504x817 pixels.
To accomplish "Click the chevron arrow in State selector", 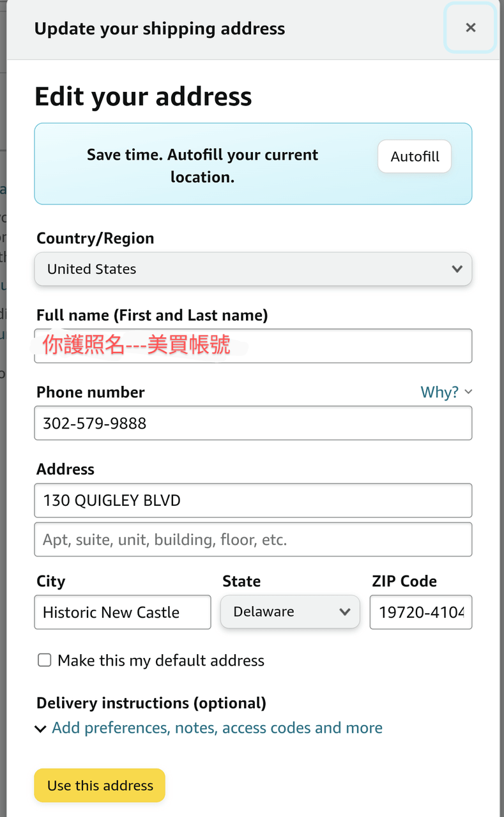I will pos(345,612).
